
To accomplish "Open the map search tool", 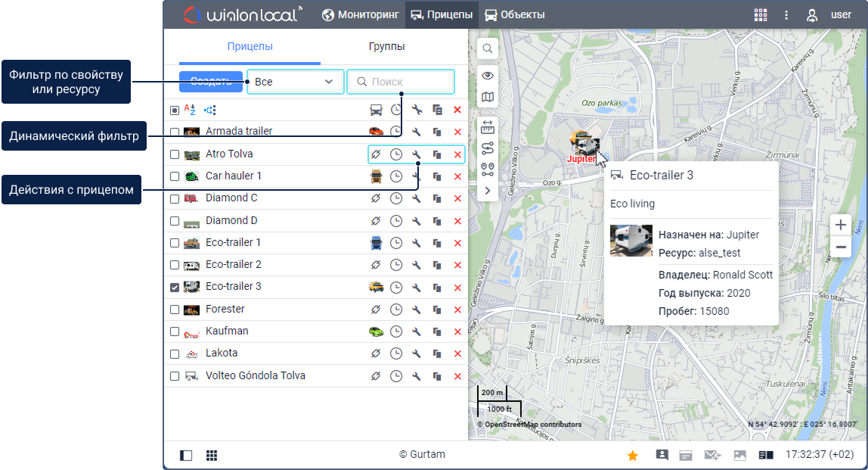I will (x=488, y=48).
